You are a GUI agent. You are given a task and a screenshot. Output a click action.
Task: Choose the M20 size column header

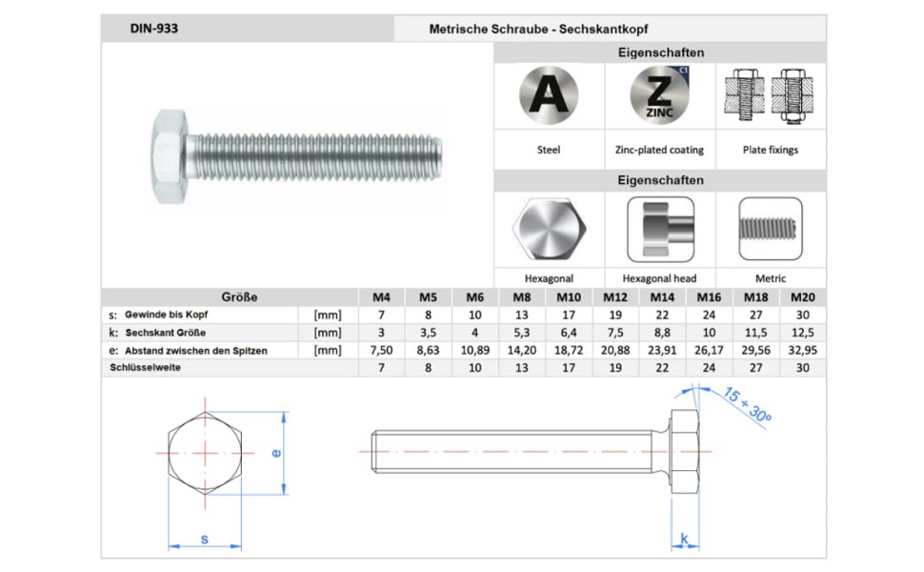click(803, 297)
